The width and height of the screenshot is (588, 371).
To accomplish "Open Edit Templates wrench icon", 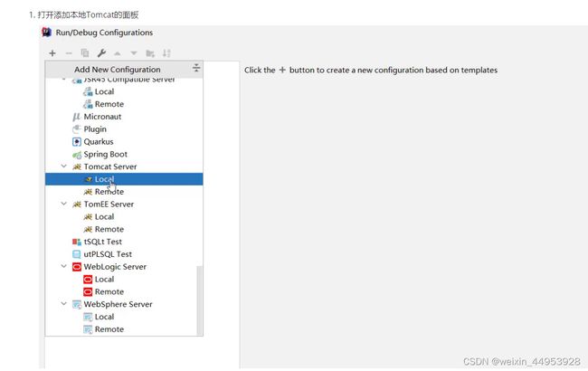I will point(101,53).
